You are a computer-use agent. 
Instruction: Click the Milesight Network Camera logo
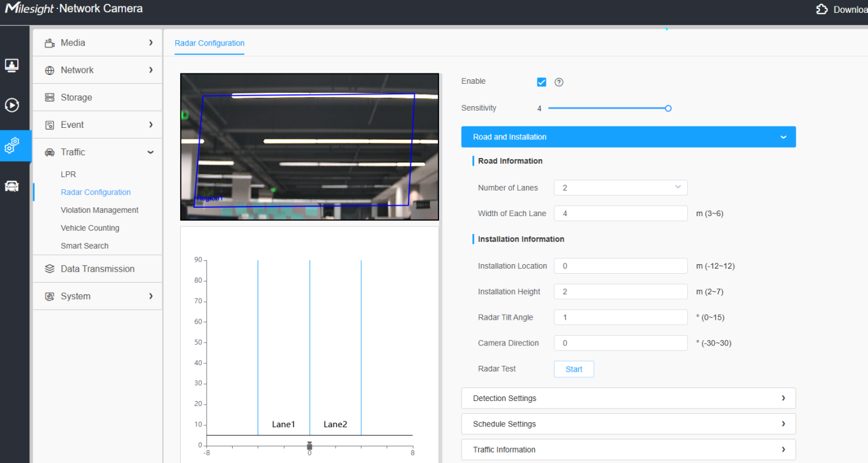(x=74, y=9)
